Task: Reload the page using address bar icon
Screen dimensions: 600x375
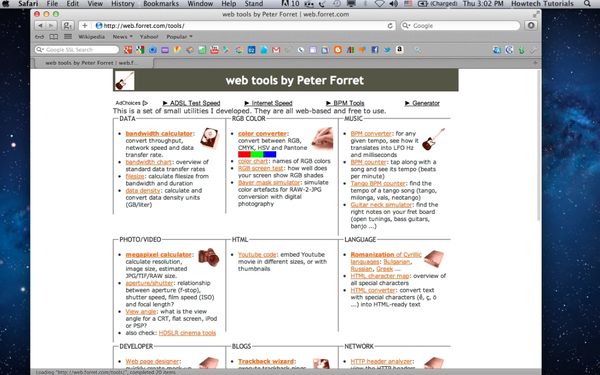Action: click(390, 26)
